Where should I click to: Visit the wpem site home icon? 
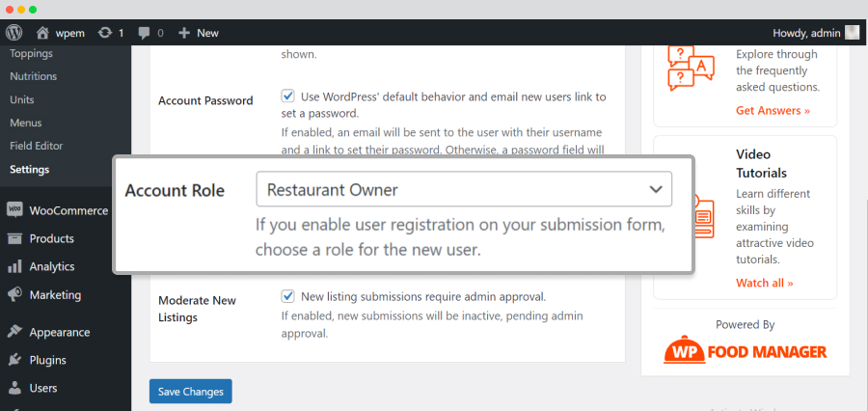42,33
